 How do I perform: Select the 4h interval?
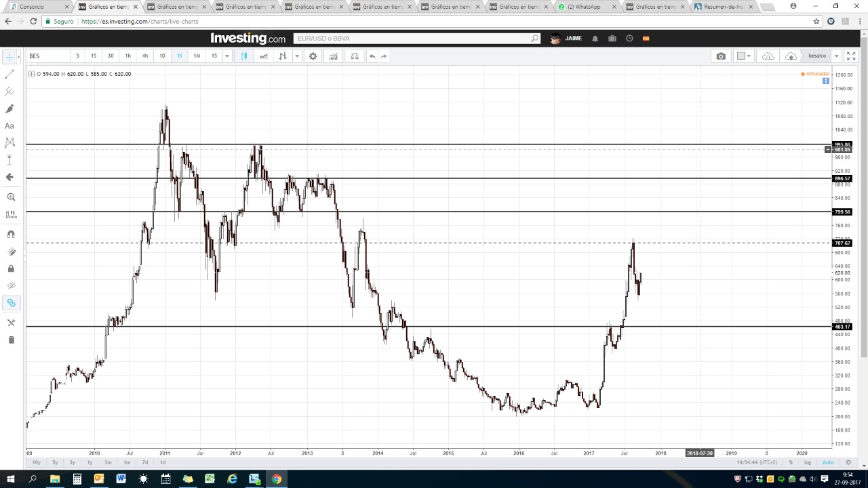tap(144, 56)
